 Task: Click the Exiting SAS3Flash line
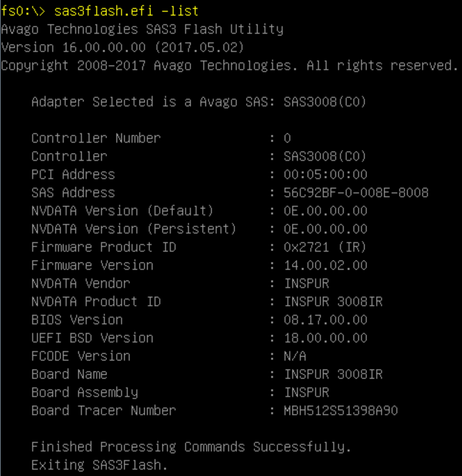99,465
